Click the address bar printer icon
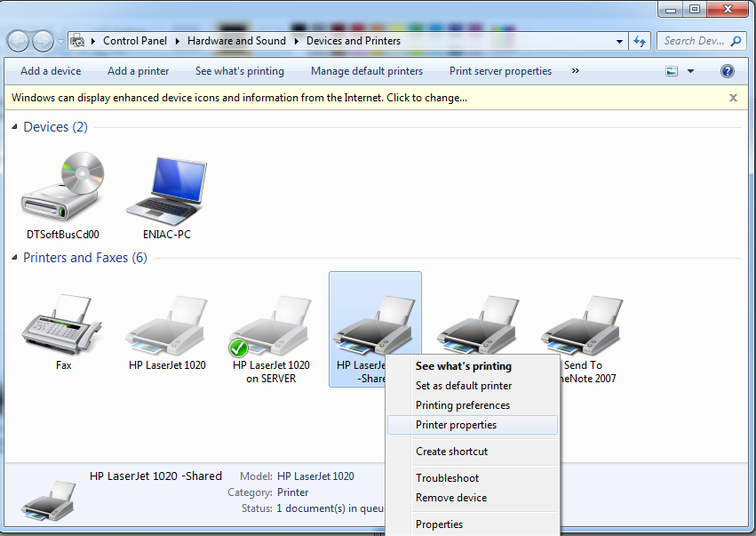Viewport: 756px width, 536px height. coord(77,41)
